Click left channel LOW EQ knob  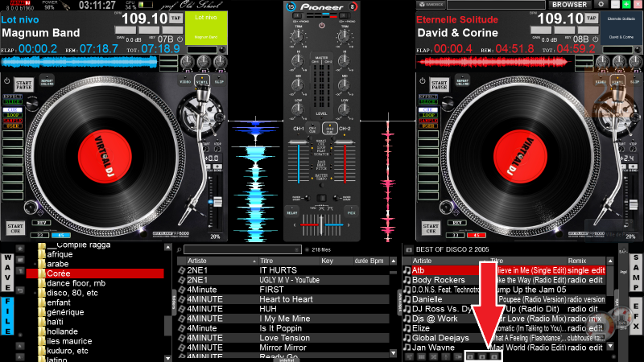coord(298,109)
